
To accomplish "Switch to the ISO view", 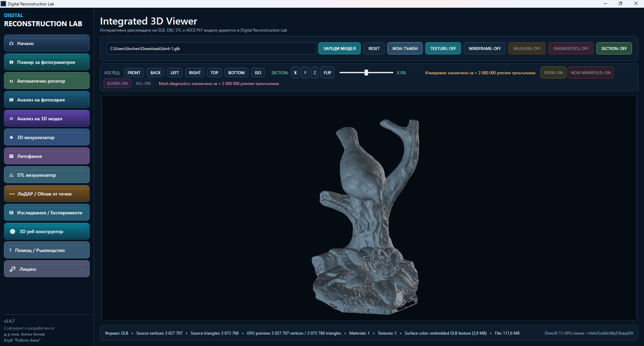I will (x=258, y=73).
